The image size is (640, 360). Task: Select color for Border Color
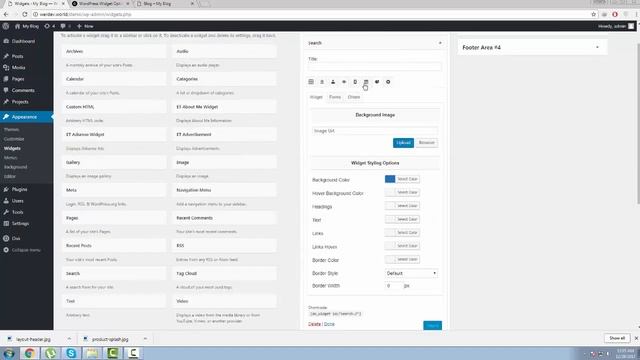(402, 260)
